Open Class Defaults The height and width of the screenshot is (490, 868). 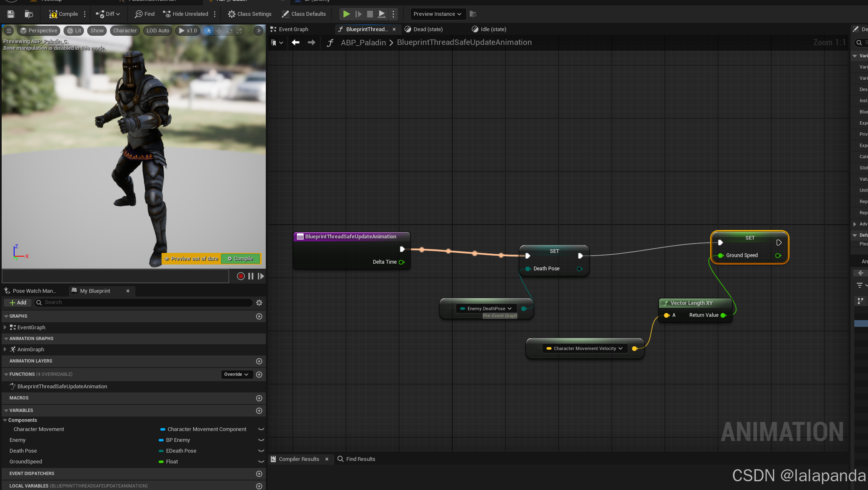[304, 14]
